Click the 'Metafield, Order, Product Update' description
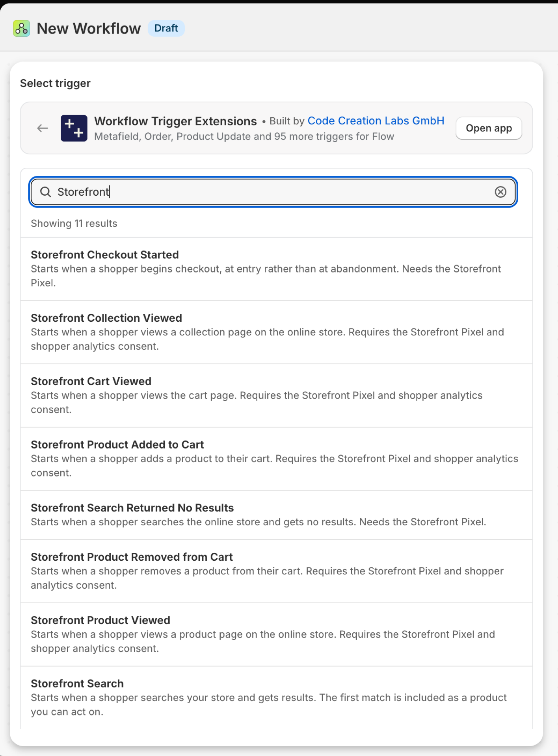558x756 pixels. click(244, 137)
